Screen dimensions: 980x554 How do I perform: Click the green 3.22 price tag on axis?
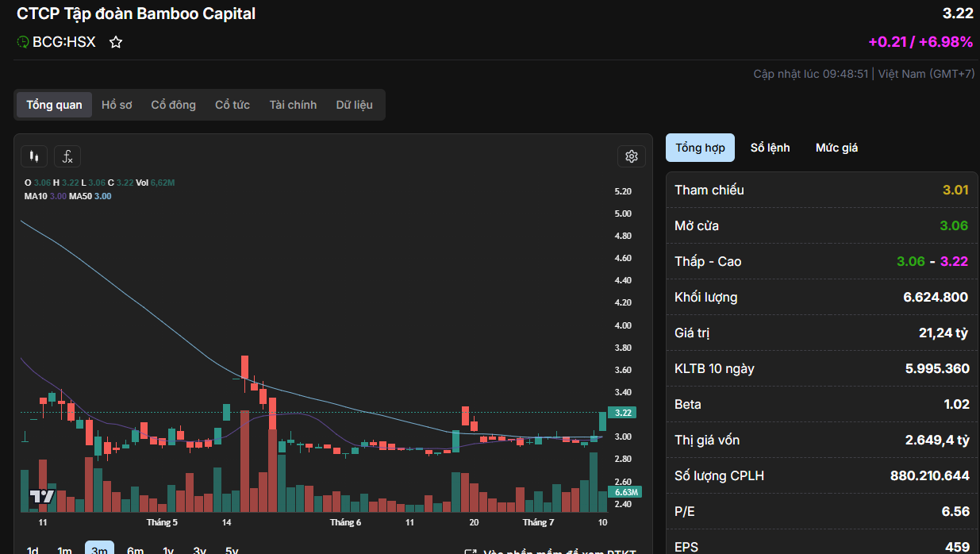coord(623,413)
